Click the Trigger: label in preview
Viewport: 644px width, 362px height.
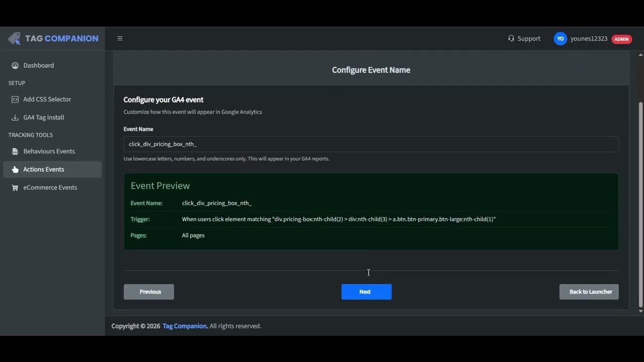coord(140,219)
